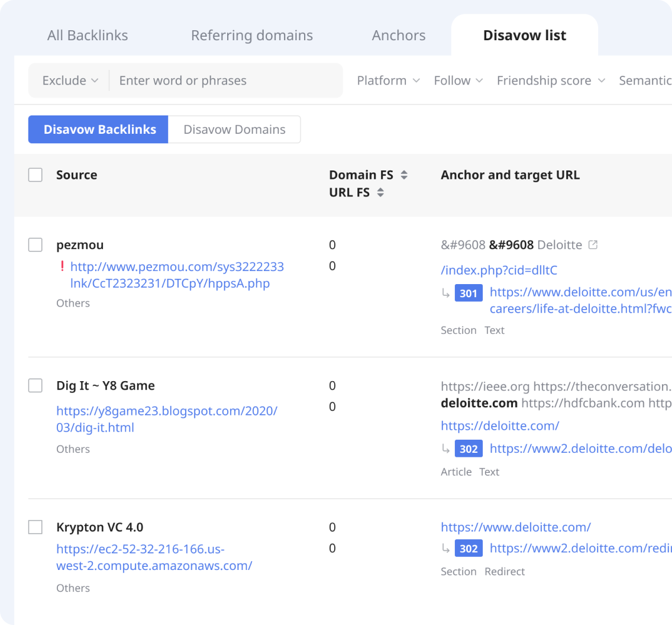The image size is (672, 625).
Task: Click the Disavow Domains button
Action: pos(234,130)
